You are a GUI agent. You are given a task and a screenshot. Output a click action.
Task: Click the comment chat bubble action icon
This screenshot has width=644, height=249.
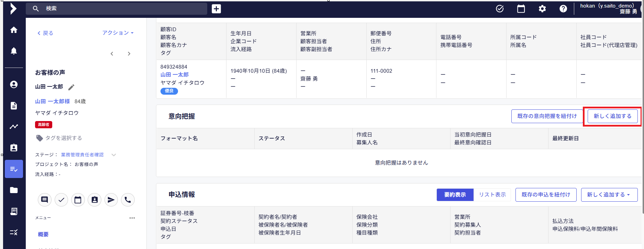point(44,200)
